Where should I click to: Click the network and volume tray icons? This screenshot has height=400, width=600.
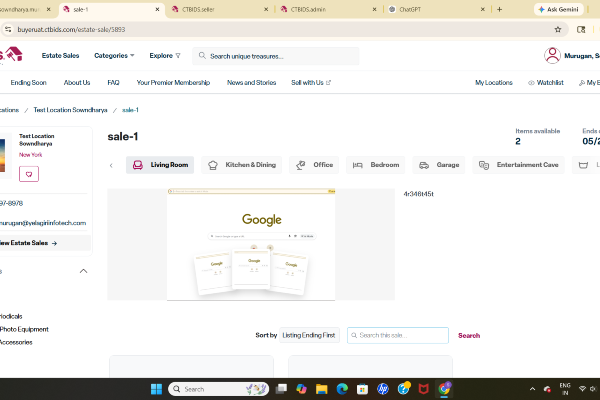pyautogui.click(x=589, y=389)
